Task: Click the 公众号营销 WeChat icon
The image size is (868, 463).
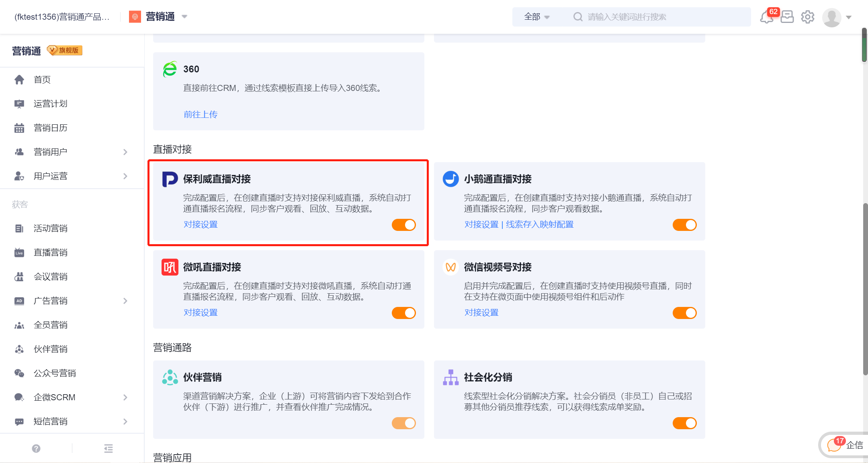Action: click(19, 373)
